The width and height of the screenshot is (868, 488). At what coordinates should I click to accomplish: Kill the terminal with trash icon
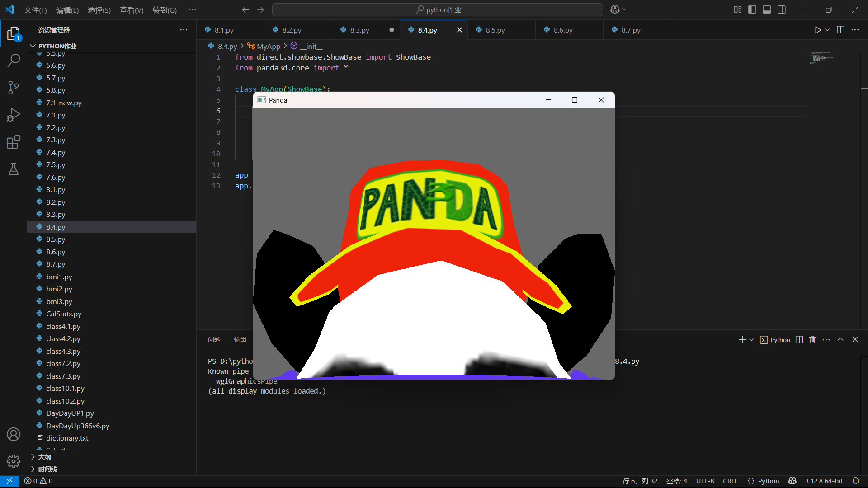(x=812, y=340)
